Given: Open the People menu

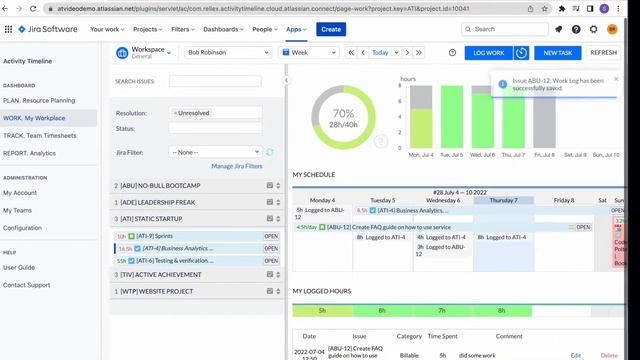Looking at the screenshot, I should point(264,29).
